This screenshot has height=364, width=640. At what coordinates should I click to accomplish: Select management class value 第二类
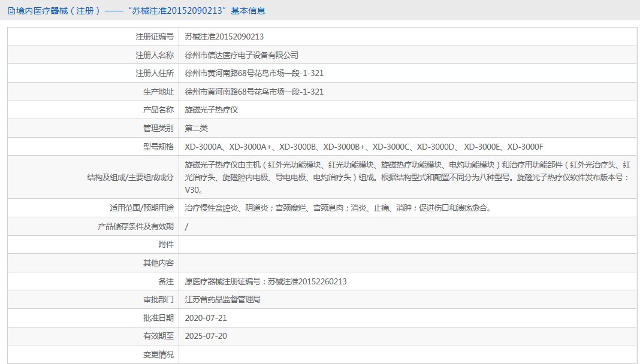click(196, 128)
